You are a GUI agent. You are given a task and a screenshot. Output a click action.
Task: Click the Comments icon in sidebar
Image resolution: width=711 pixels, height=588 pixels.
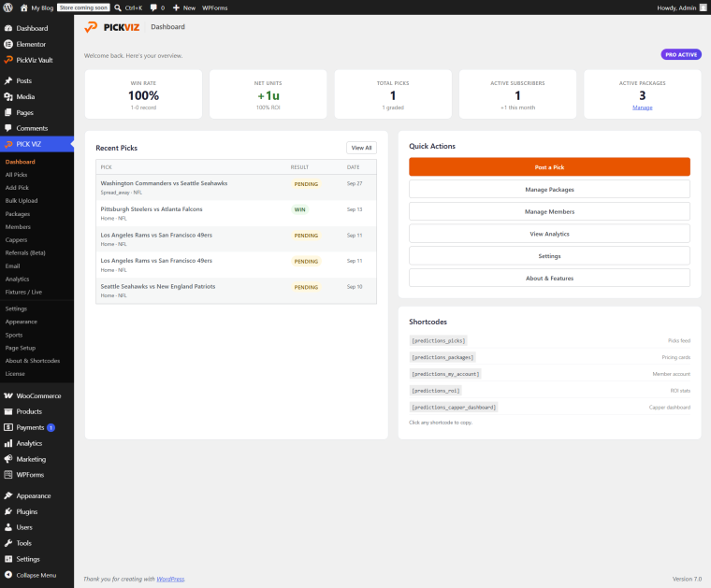click(8, 128)
